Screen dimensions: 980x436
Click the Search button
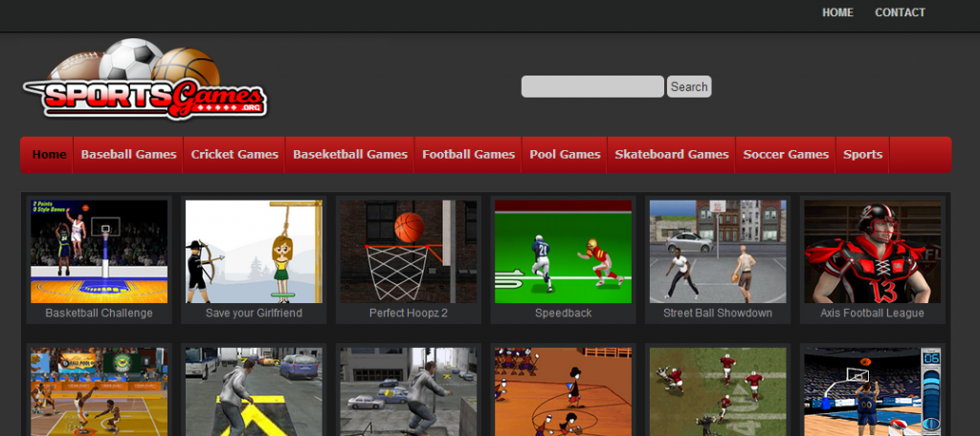point(689,87)
